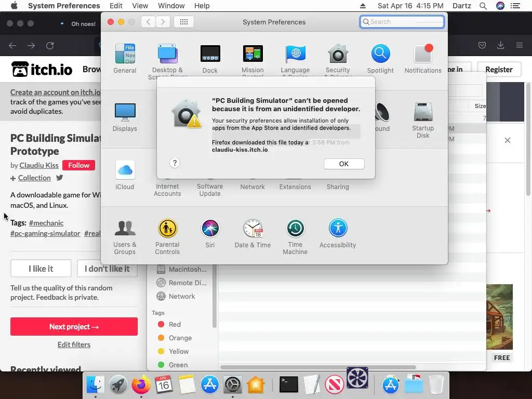This screenshot has width=532, height=399.
Task: Select Network in Finder sidebar
Action: [181, 296]
